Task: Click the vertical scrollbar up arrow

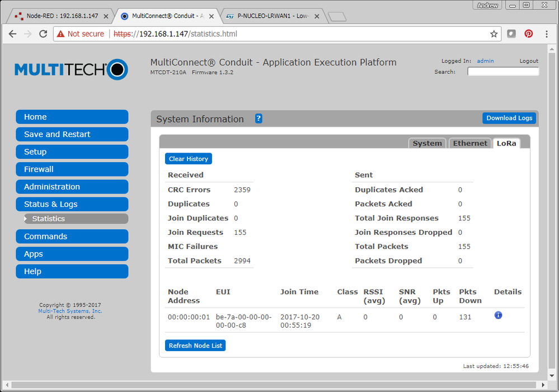Action: pos(552,49)
